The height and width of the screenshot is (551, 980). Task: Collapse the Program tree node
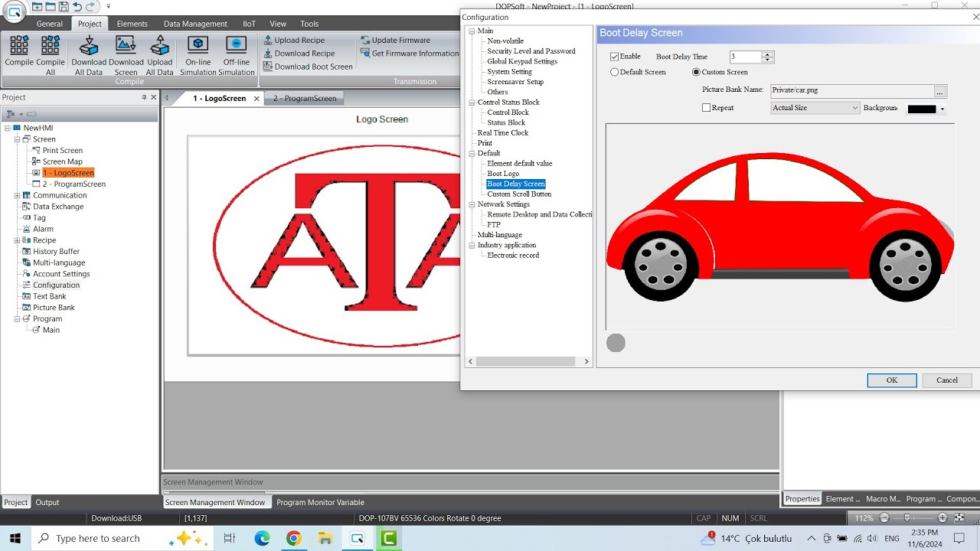click(x=17, y=318)
